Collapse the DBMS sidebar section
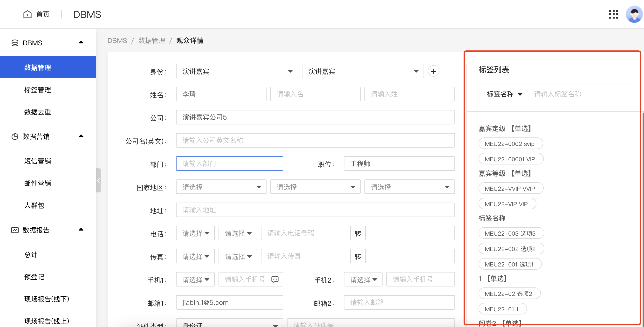 (x=81, y=42)
